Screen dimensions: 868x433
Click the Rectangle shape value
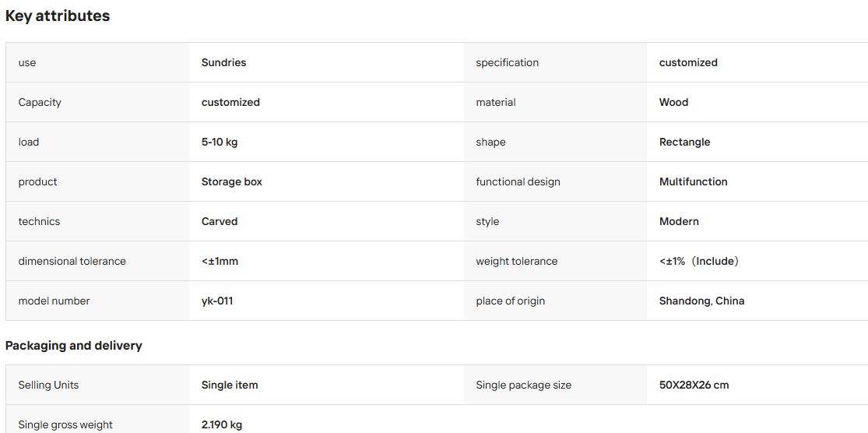coord(684,143)
